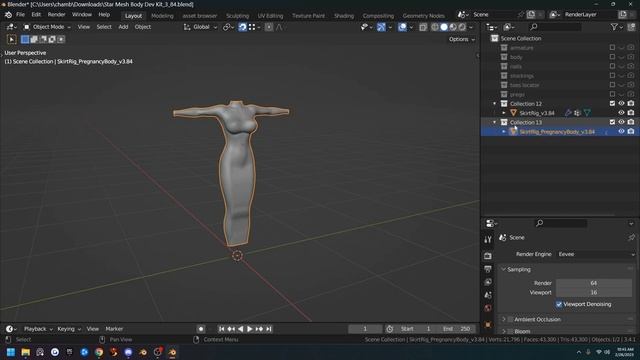Switch to rendered shading icon
The height and width of the screenshot is (360, 640).
coord(462,27)
